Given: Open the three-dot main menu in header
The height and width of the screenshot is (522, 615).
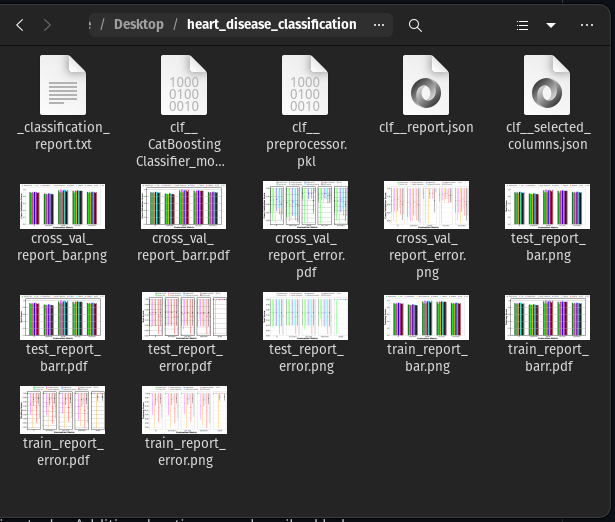Looking at the screenshot, I should click(x=586, y=25).
